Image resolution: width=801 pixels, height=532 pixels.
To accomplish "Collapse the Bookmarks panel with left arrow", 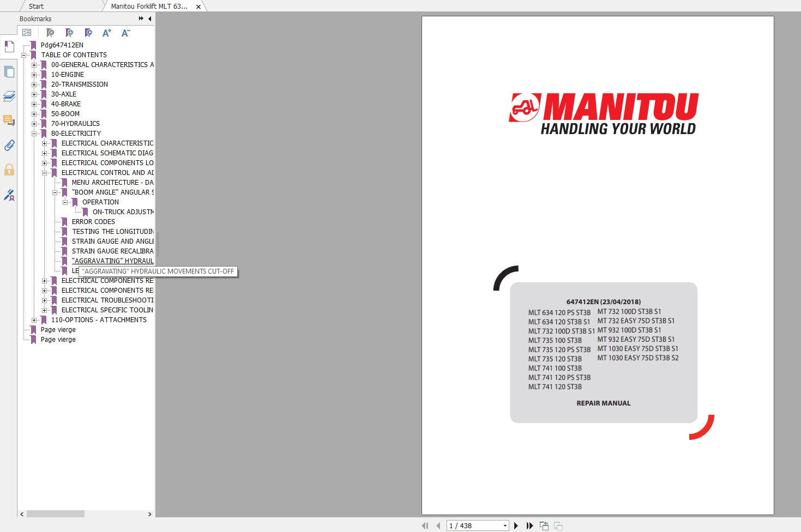I will pos(150,19).
